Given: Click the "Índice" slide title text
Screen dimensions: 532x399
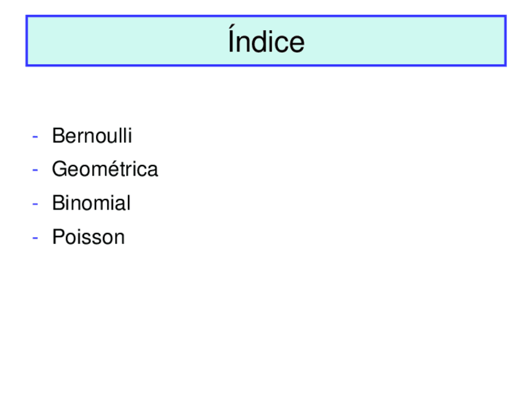Looking at the screenshot, I should coord(266,42).
